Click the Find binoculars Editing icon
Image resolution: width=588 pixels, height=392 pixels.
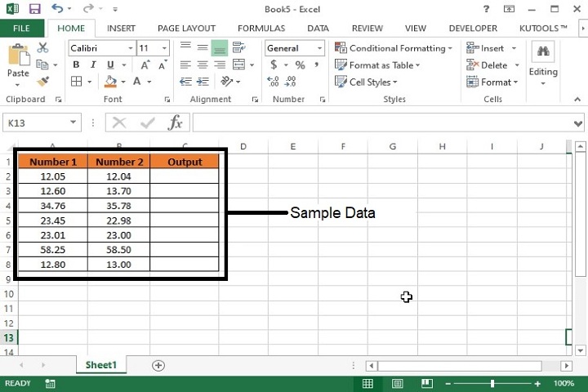tap(543, 51)
